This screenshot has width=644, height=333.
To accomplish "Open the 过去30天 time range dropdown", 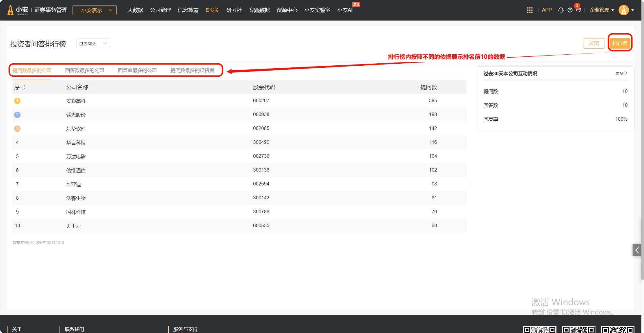I will pyautogui.click(x=93, y=43).
